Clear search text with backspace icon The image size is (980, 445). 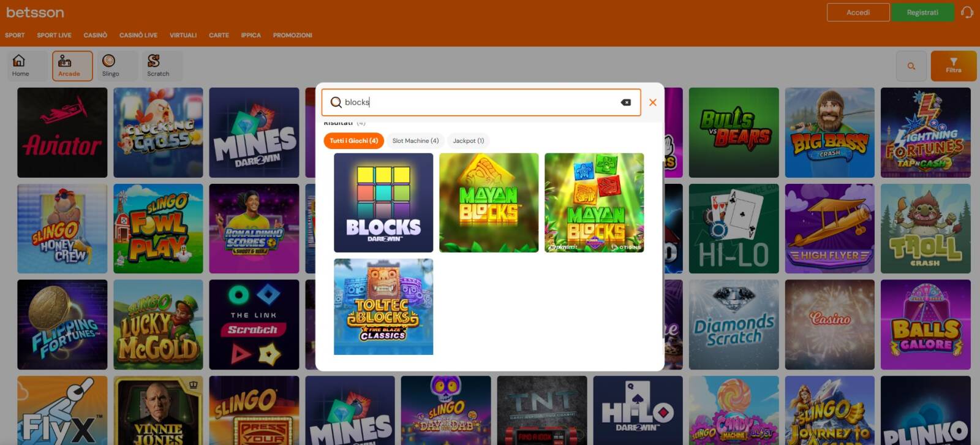pos(625,102)
